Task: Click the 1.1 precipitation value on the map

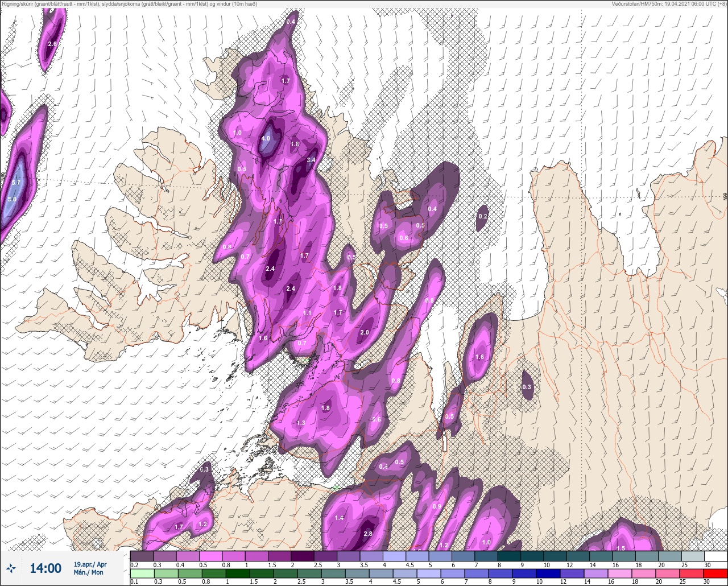Action: [x=307, y=313]
